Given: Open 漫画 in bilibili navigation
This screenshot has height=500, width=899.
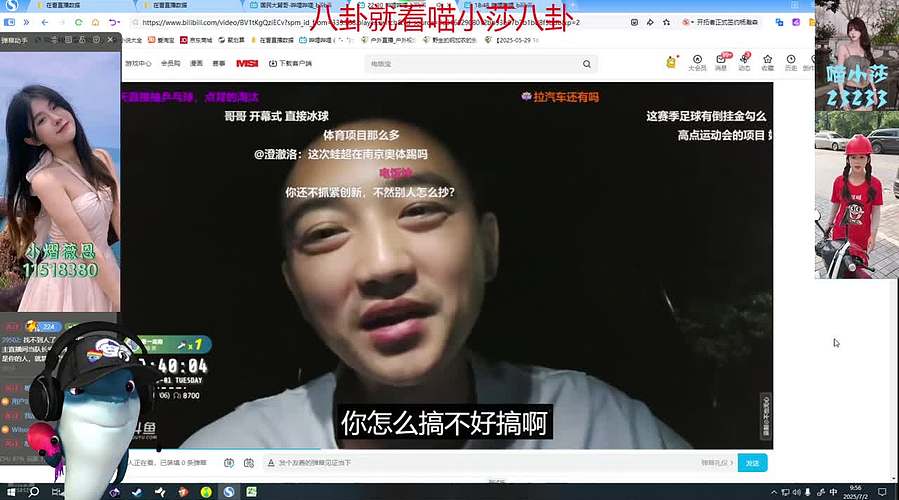Looking at the screenshot, I should pyautogui.click(x=197, y=64).
